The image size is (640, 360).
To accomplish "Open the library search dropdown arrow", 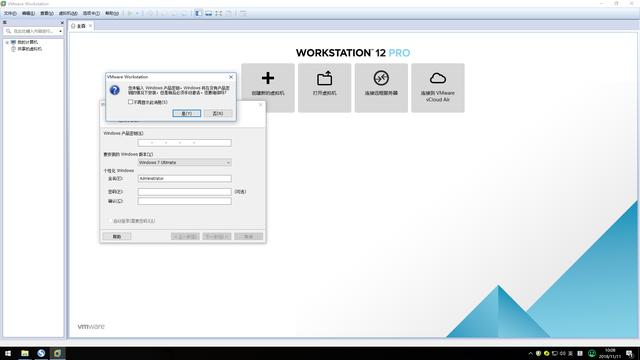I will click(60, 31).
